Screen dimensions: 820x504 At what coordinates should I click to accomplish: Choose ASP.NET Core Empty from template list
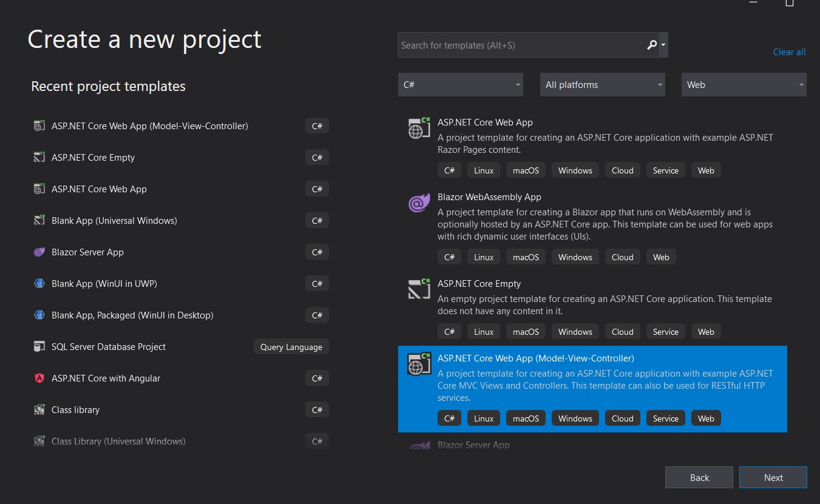(592, 307)
